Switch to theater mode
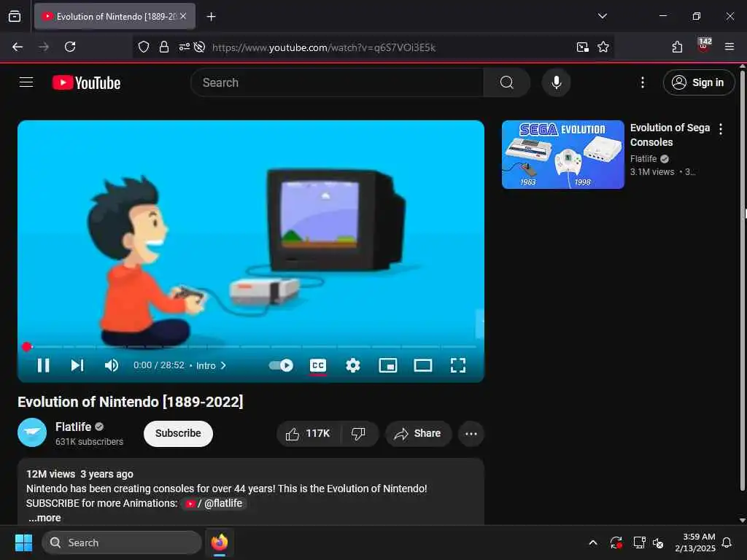Screen dimensions: 747x560 coord(423,365)
